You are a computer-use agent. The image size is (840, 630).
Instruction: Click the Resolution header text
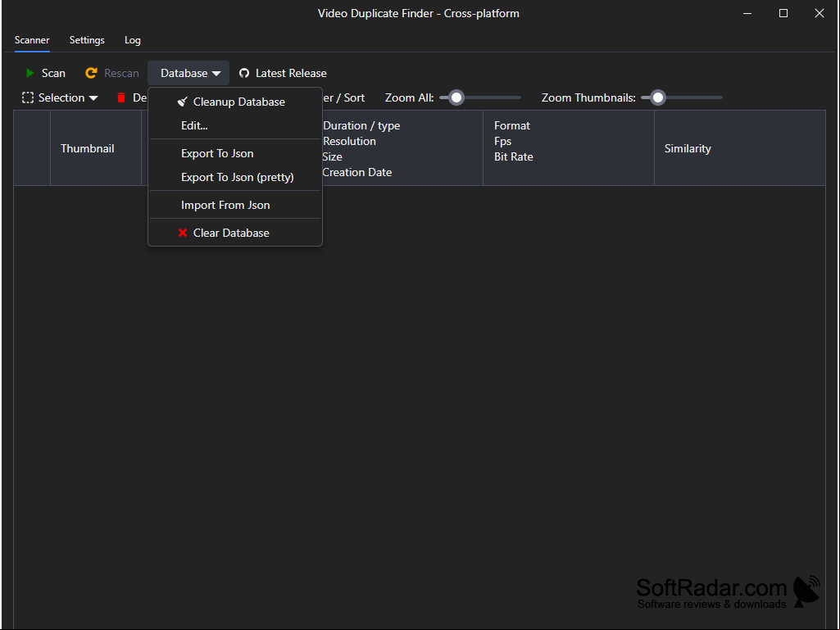pyautogui.click(x=349, y=141)
